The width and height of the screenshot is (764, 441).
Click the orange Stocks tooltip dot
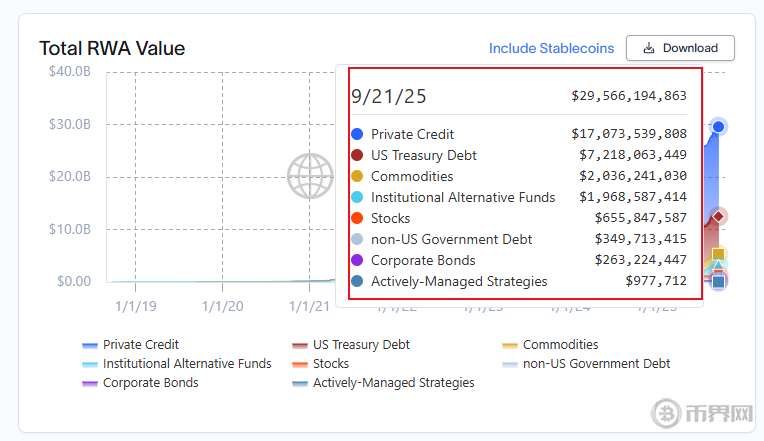coord(357,218)
